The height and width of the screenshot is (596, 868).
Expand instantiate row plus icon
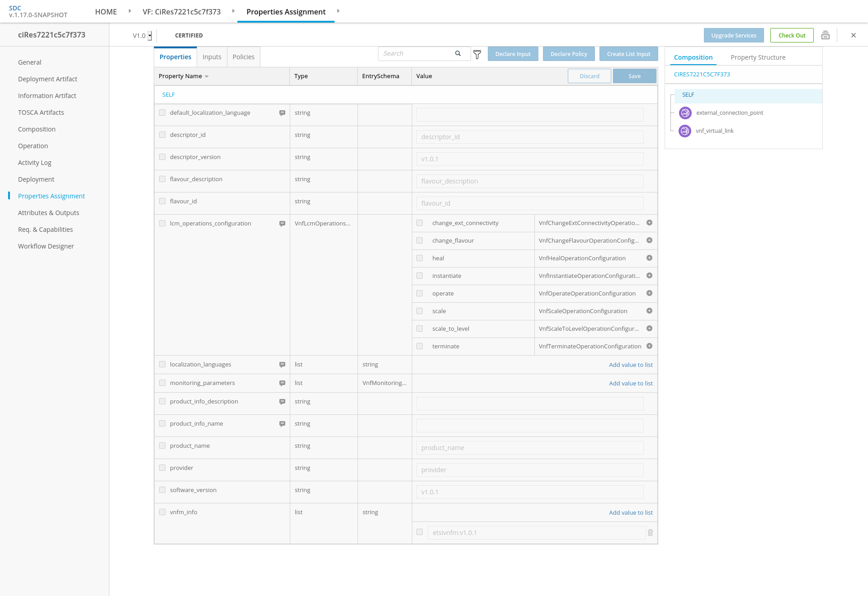point(649,276)
